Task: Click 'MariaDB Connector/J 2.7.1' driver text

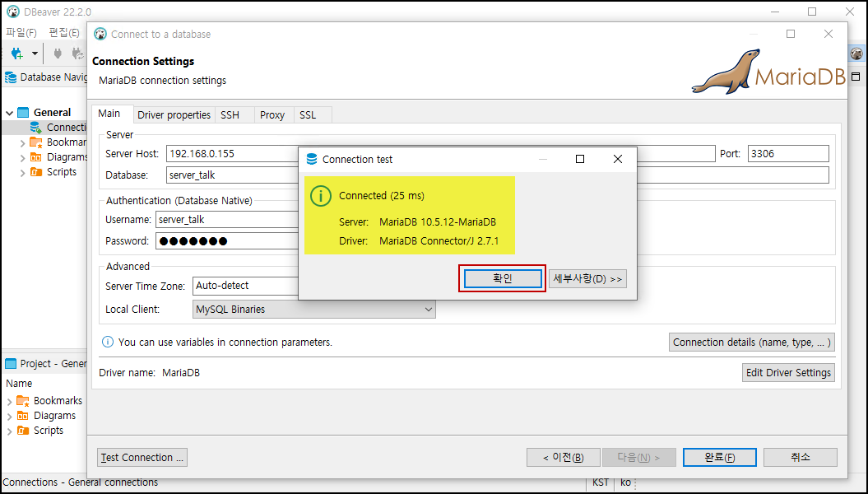Action: pyautogui.click(x=439, y=241)
